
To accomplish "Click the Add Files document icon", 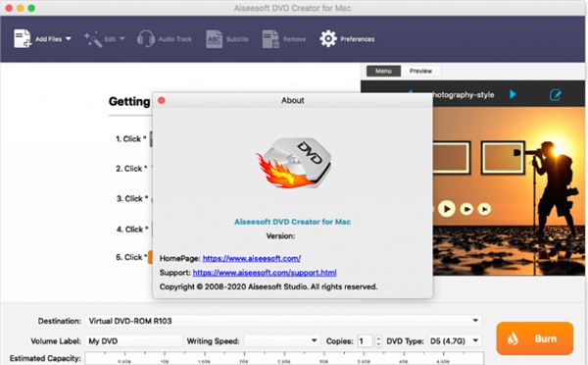I will (23, 38).
